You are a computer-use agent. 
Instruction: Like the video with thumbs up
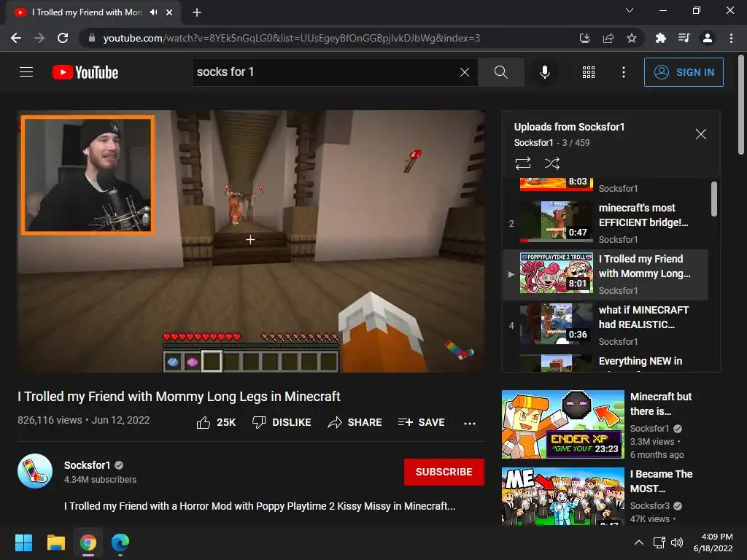coord(216,422)
